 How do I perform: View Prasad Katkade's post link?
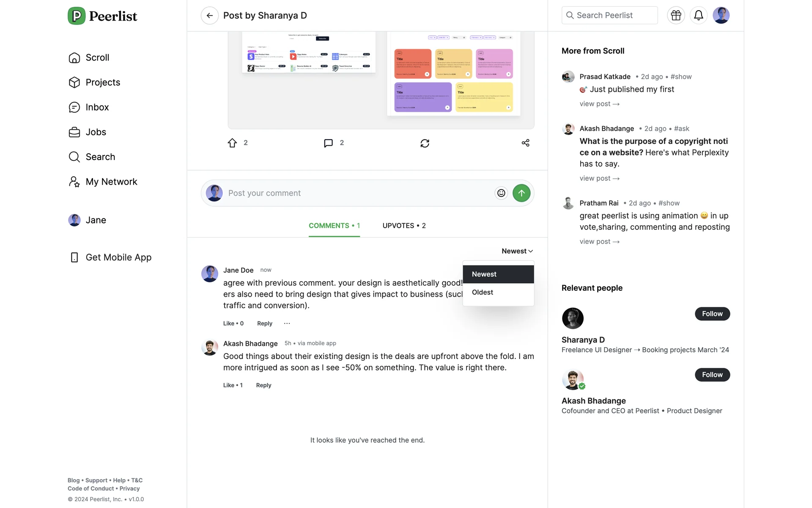(x=599, y=104)
